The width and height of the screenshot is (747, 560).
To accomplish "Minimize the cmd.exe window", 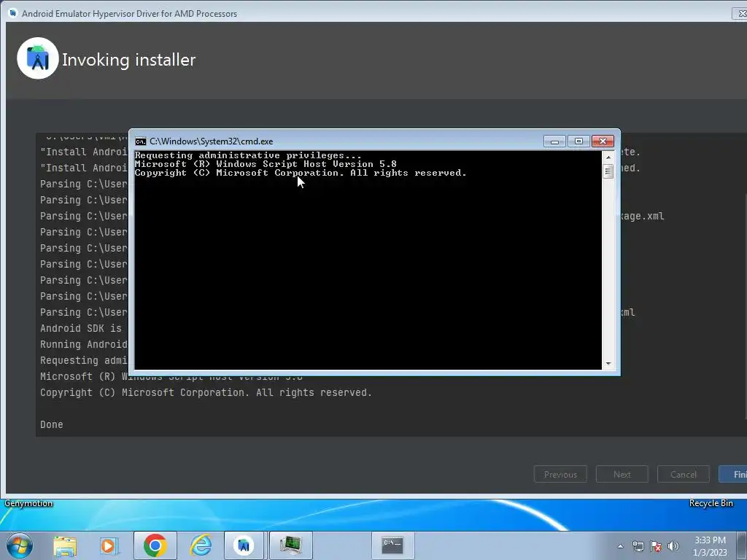I will (x=554, y=141).
